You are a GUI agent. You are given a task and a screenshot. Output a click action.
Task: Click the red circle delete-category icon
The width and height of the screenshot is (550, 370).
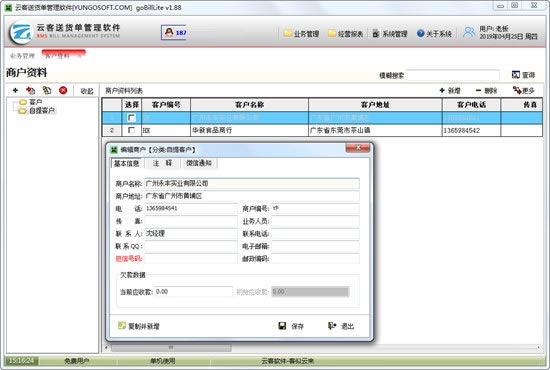(63, 90)
